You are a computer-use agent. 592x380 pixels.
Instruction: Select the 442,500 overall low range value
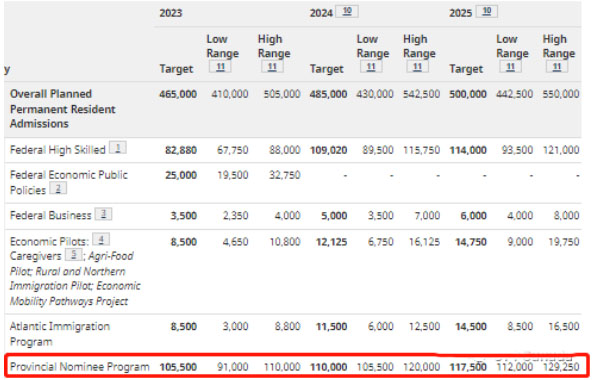[x=514, y=94]
